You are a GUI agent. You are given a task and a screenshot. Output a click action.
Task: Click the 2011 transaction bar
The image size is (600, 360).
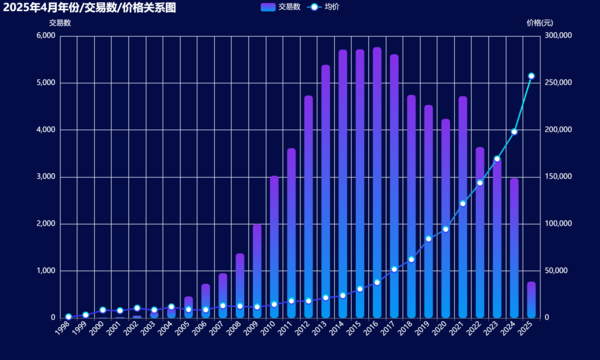click(291, 233)
